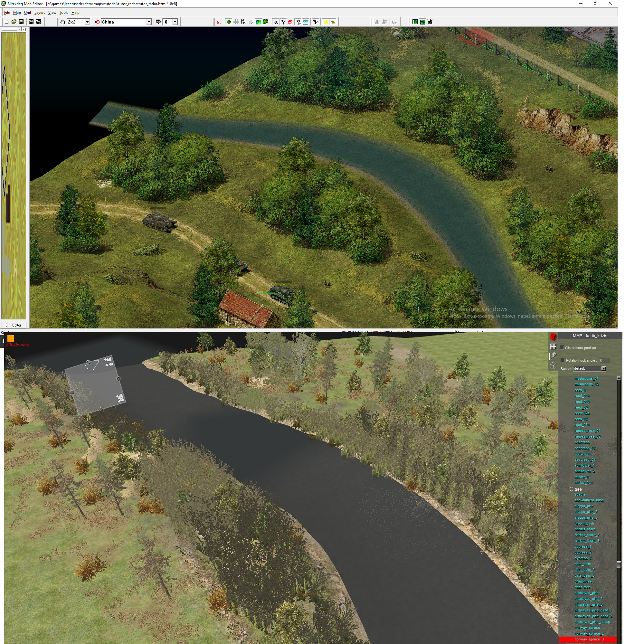Open the Help menu
Screen dimensions: 644x644
(x=75, y=13)
